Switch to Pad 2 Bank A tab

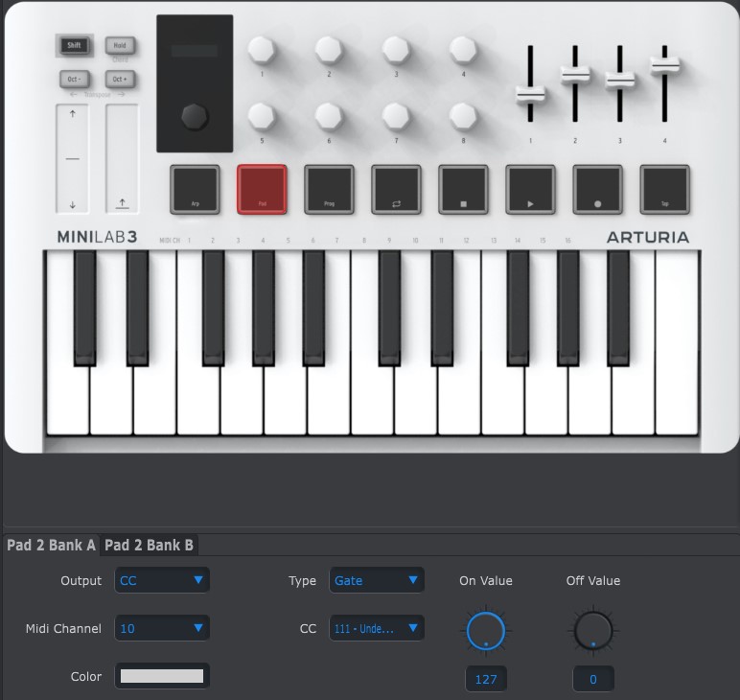[52, 546]
